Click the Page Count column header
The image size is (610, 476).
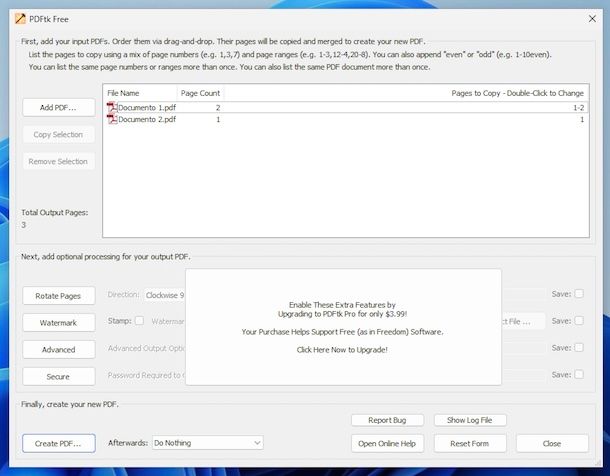[x=200, y=92]
